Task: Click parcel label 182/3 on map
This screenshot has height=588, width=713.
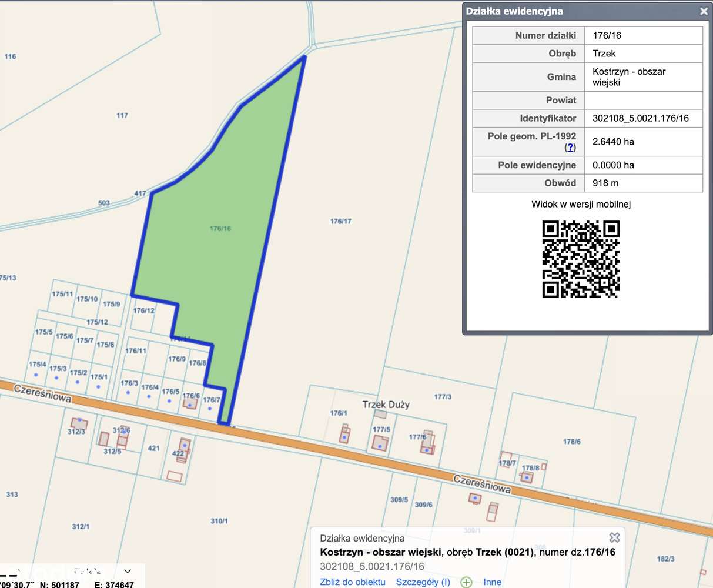Action: pyautogui.click(x=665, y=559)
